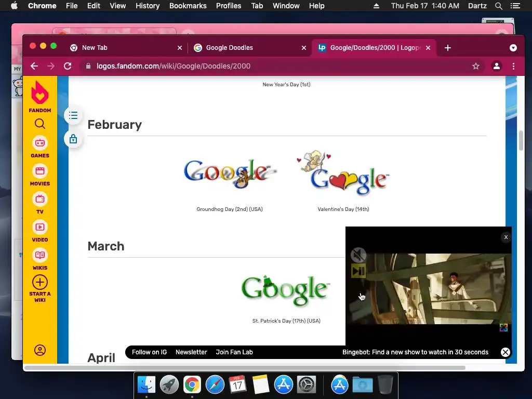
Task: Open Spotlight search in menu bar
Action: tap(498, 6)
